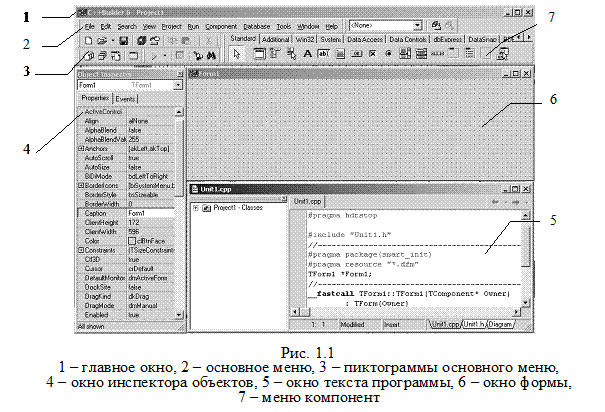Click the Caption property value field
Image resolution: width=605 pixels, height=412 pixels.
pos(148,212)
